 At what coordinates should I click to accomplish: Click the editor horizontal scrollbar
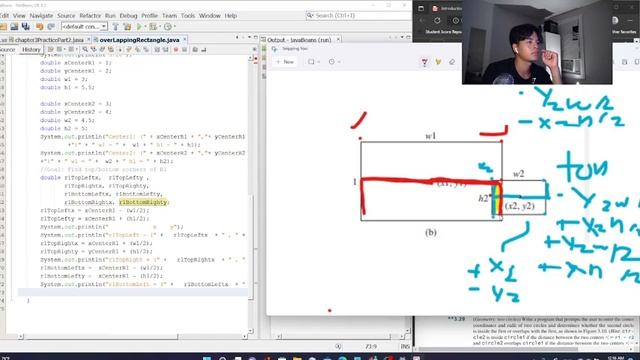(100, 337)
